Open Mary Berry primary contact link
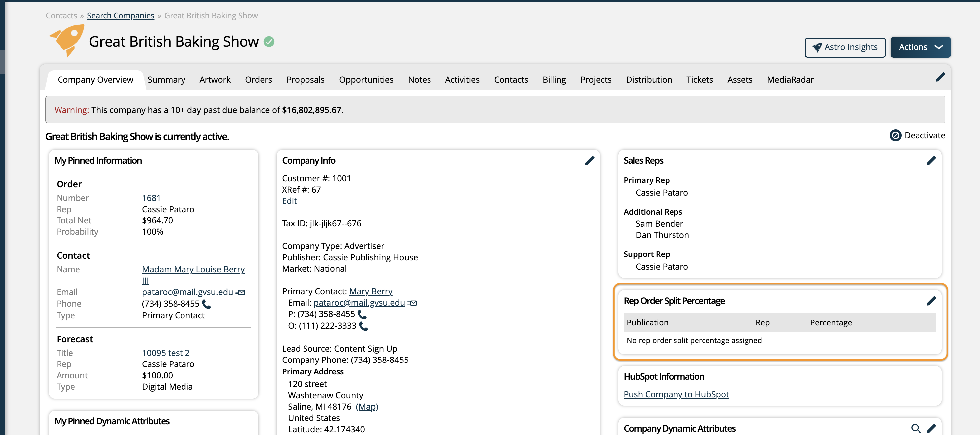Viewport: 980px width, 435px height. 371,292
